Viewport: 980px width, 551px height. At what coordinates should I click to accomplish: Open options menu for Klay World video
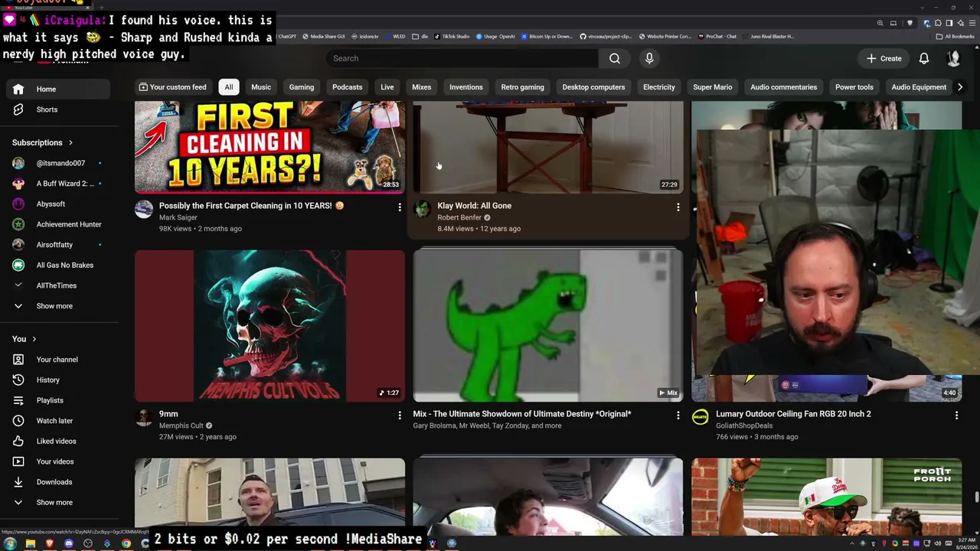point(678,207)
